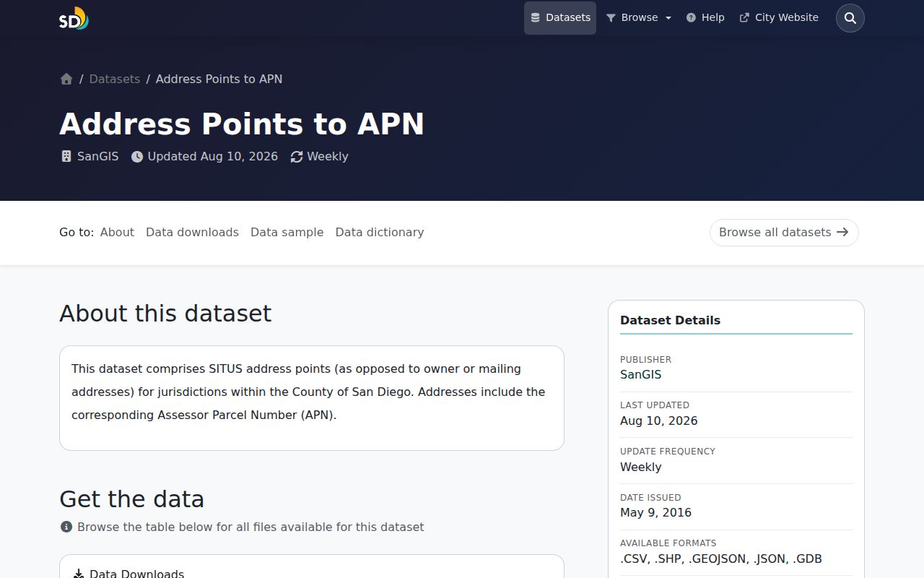Click the date issued value May 9, 2016

click(x=655, y=512)
